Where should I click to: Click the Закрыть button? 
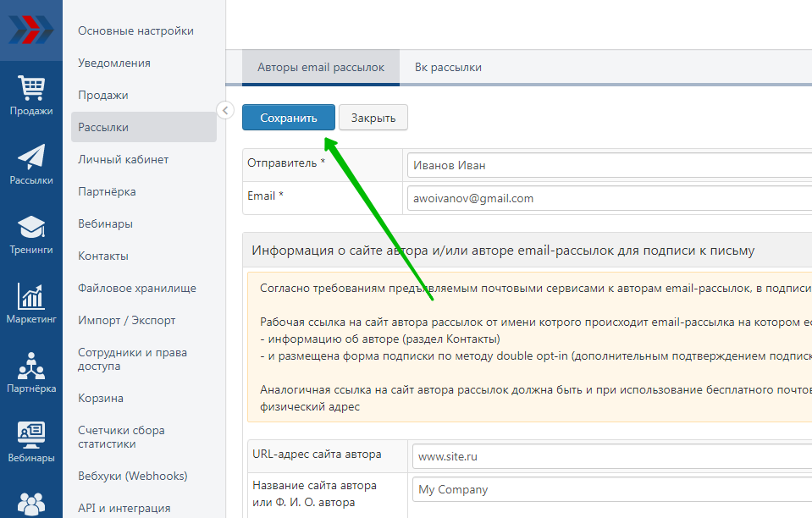coord(373,118)
